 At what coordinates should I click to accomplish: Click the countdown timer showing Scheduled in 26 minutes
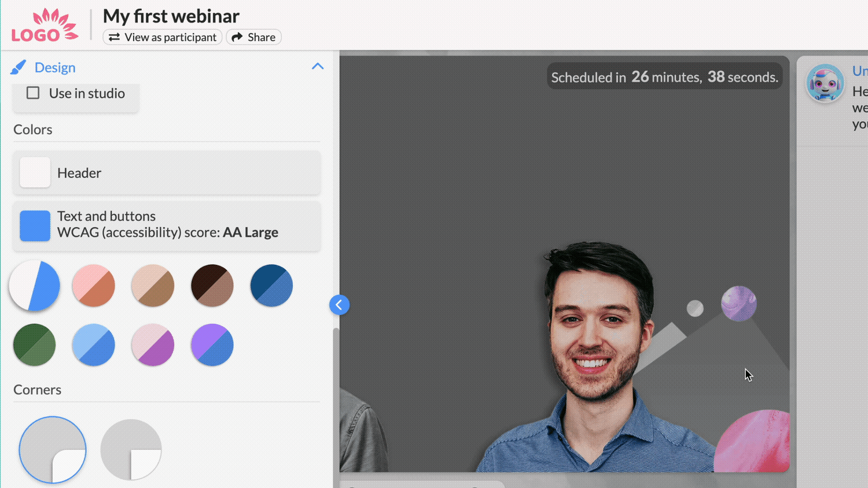click(x=664, y=76)
